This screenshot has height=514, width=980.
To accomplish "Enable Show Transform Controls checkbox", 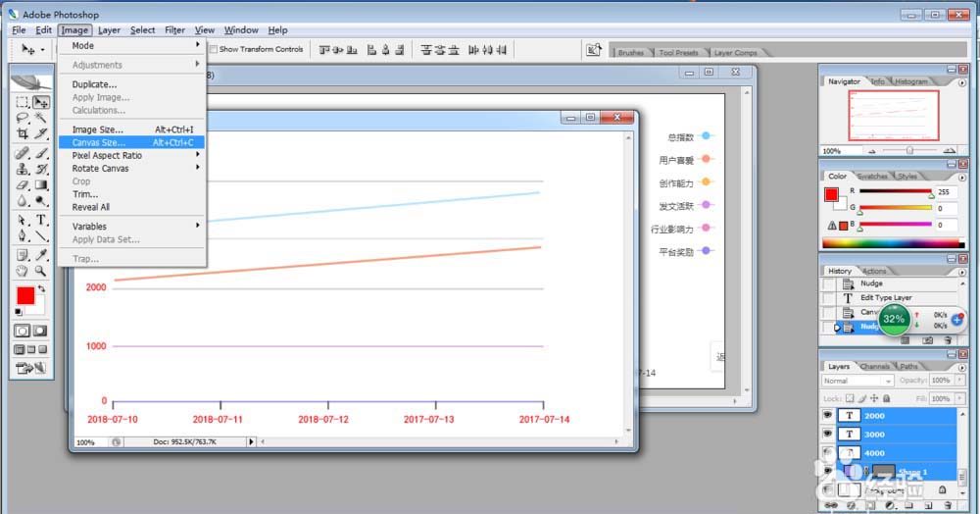I will pyautogui.click(x=214, y=49).
